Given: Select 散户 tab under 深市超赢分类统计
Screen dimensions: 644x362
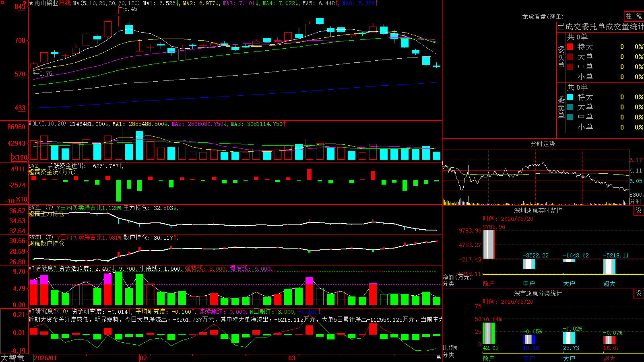Looking at the screenshot, I should tap(489, 358).
